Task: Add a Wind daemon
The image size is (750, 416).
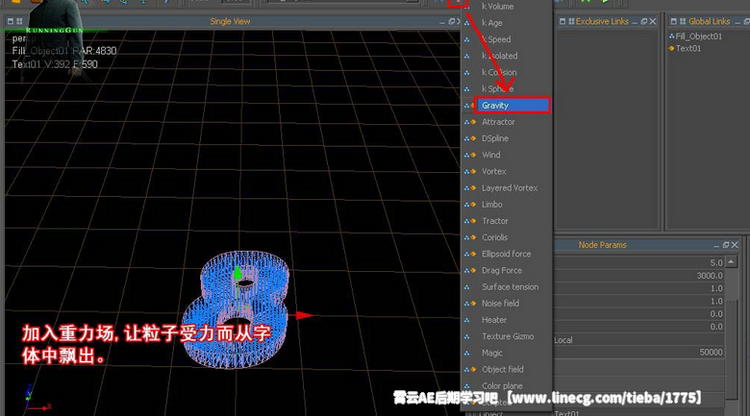Action: [491, 155]
